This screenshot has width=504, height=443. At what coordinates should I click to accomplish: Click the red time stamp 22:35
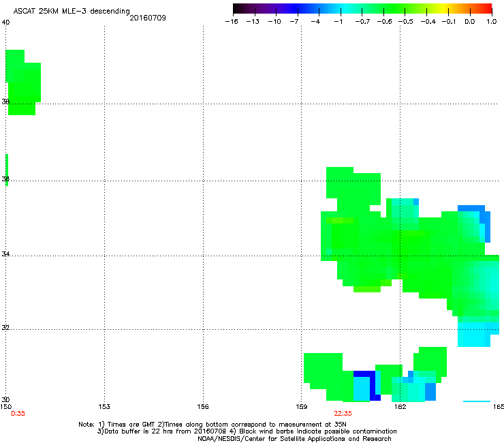[x=343, y=414]
